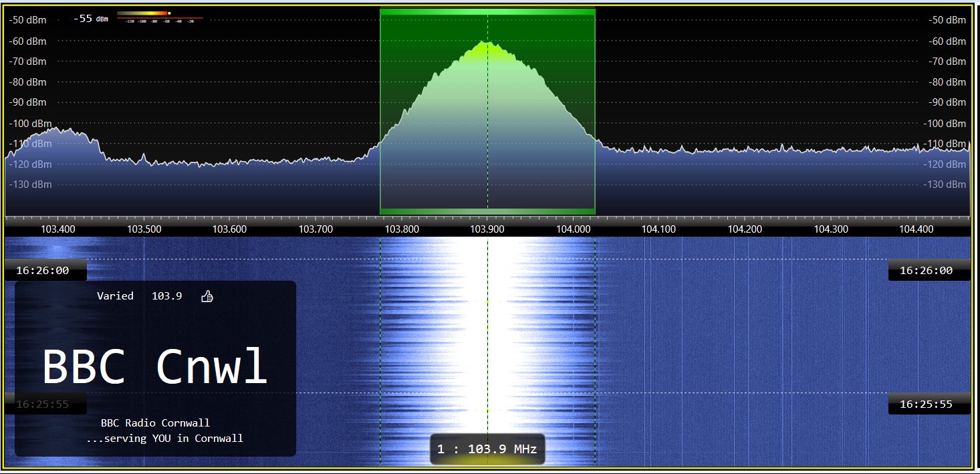Click the Varied genre label
Image resolution: width=980 pixels, height=474 pixels.
click(115, 295)
